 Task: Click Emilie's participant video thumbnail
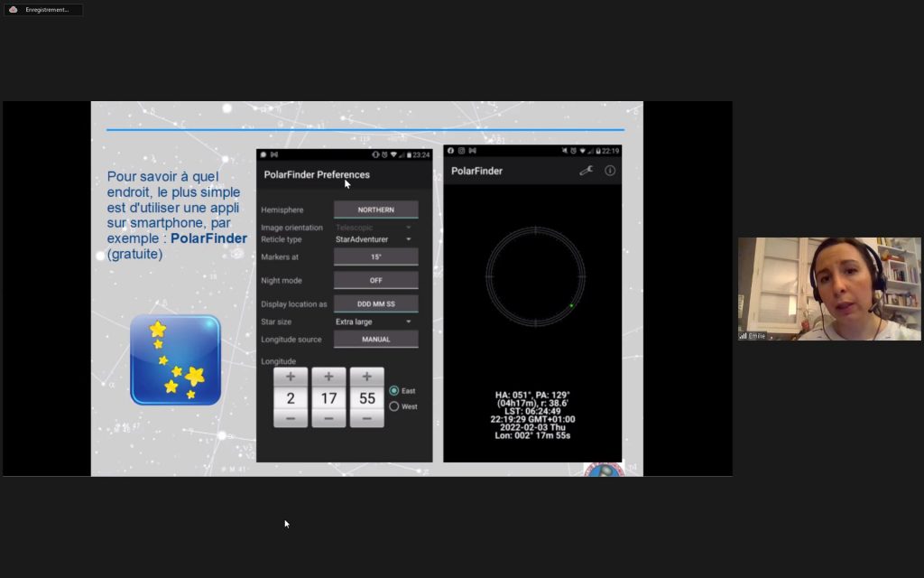829,289
